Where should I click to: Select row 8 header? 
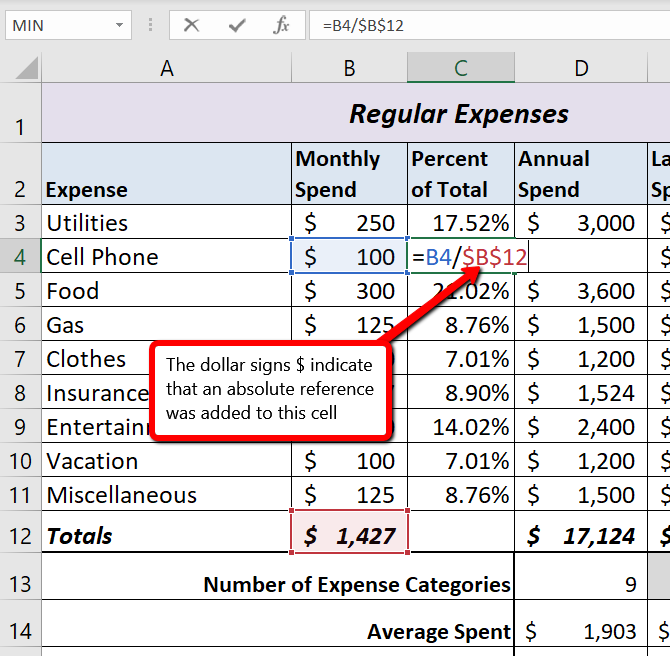[x=20, y=391]
